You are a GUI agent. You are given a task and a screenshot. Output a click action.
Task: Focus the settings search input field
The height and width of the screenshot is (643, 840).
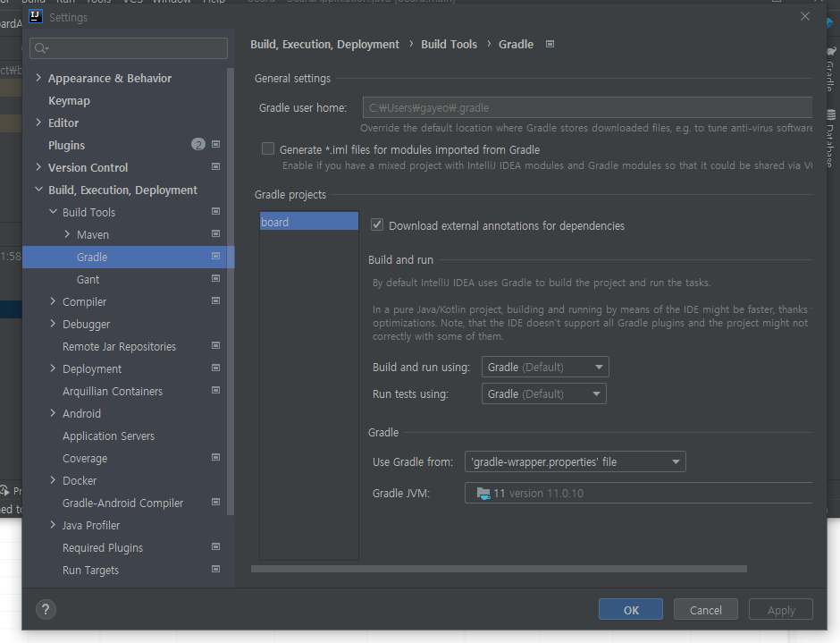click(x=129, y=48)
